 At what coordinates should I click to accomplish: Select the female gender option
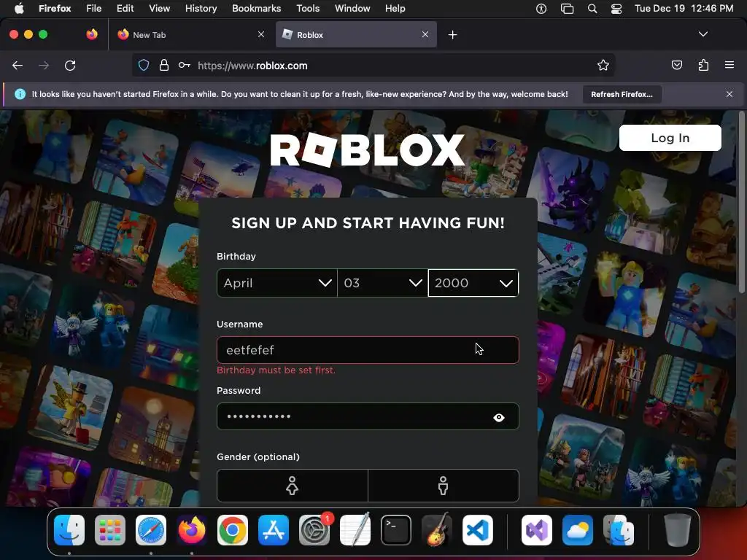click(292, 486)
